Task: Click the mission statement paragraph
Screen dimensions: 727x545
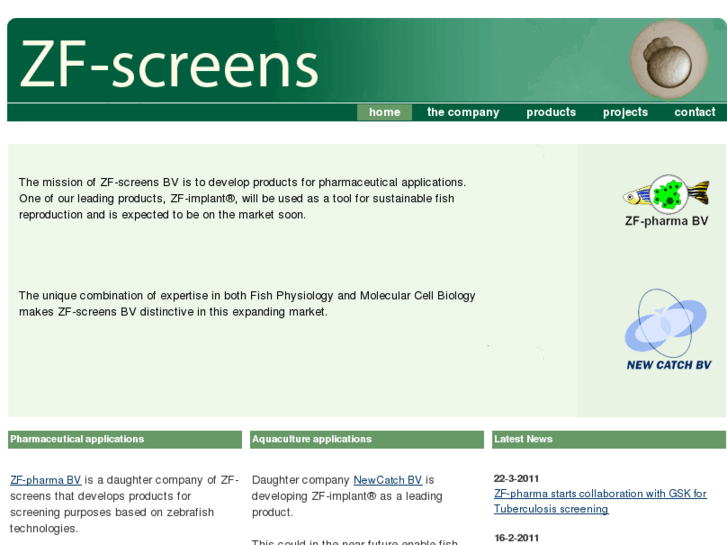Action: pos(242,199)
